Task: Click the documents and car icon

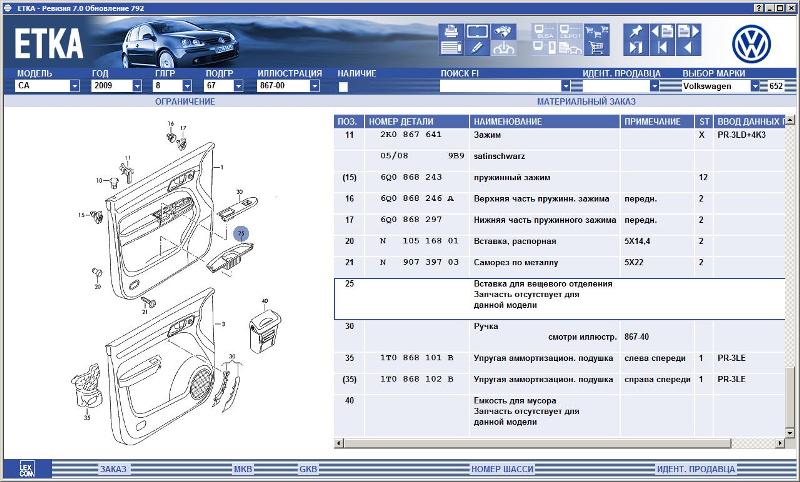Action: [570, 48]
